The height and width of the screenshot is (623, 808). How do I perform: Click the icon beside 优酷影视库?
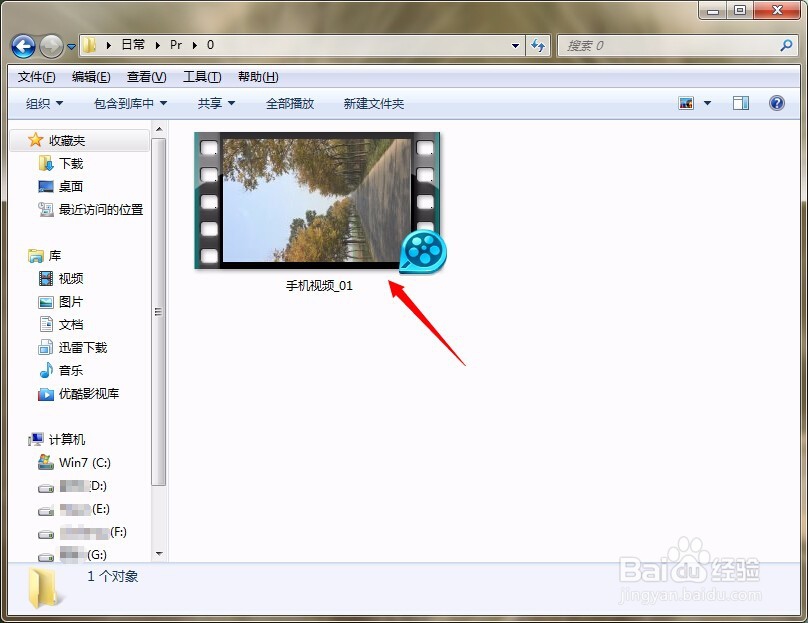pos(46,394)
